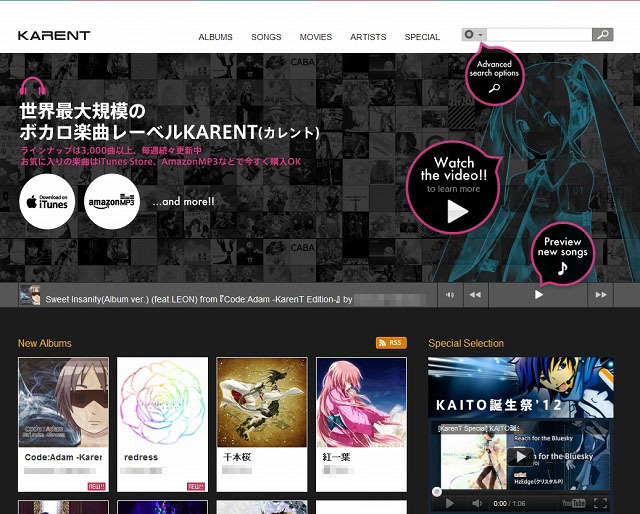Image resolution: width=640 pixels, height=514 pixels.
Task: Open the Download on iTunes badge
Action: point(47,201)
